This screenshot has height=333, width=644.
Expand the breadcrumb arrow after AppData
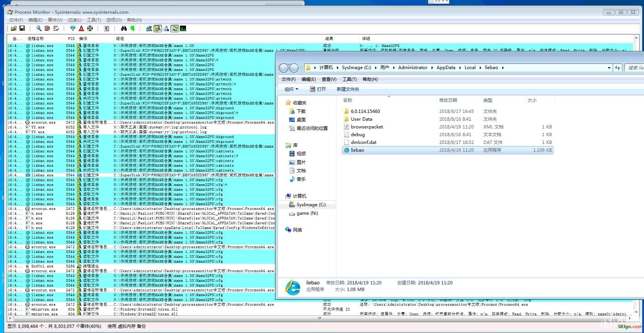[x=460, y=68]
